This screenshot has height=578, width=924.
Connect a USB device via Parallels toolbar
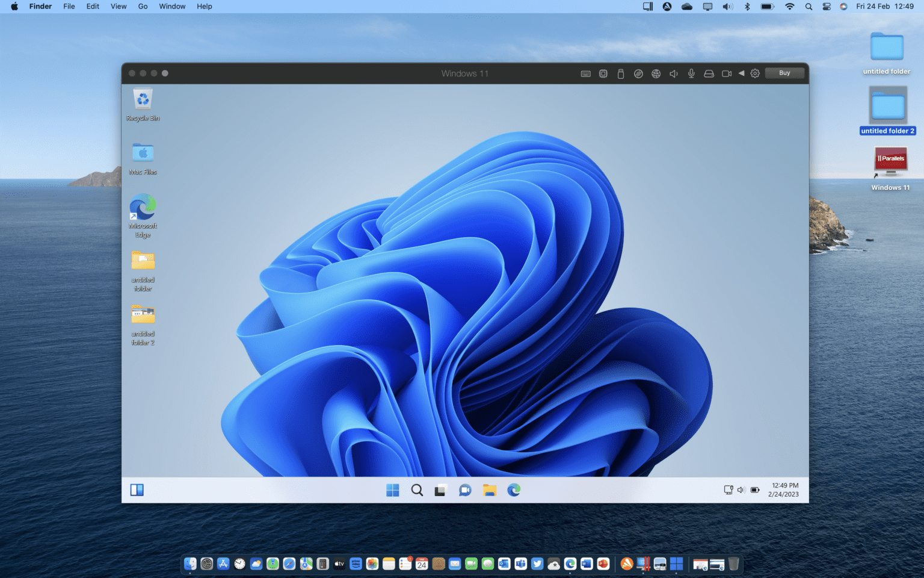620,73
